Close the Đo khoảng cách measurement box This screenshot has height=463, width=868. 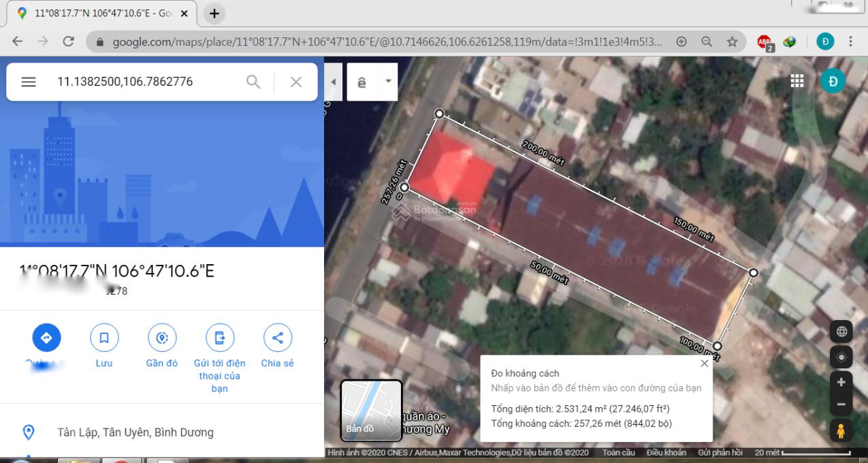coord(705,364)
